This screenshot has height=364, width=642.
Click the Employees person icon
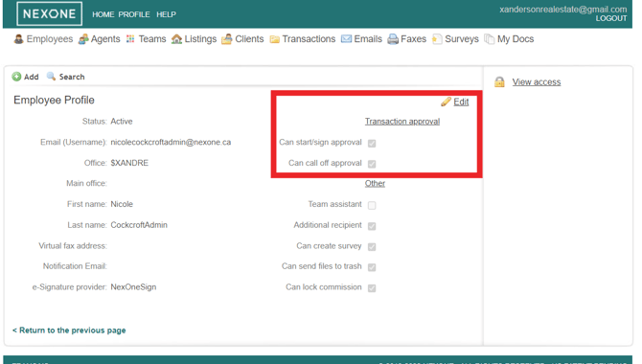coord(18,39)
